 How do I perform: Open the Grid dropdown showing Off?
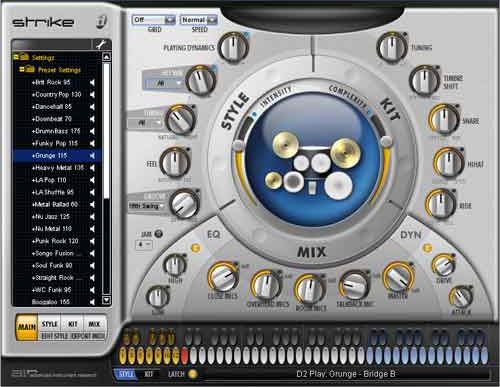154,20
